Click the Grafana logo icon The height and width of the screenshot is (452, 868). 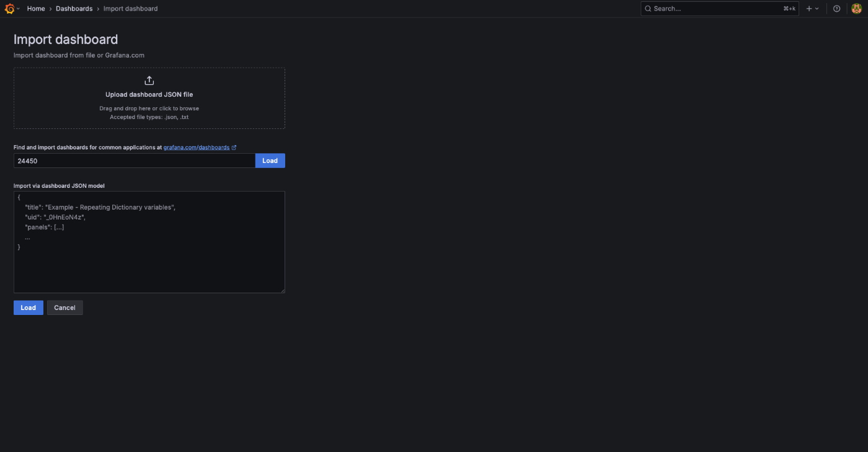click(x=9, y=8)
